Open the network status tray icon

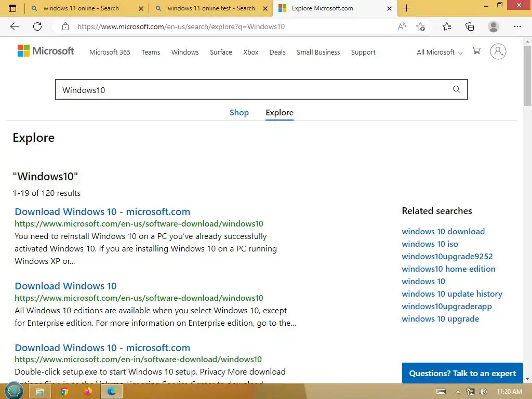pyautogui.click(x=471, y=392)
